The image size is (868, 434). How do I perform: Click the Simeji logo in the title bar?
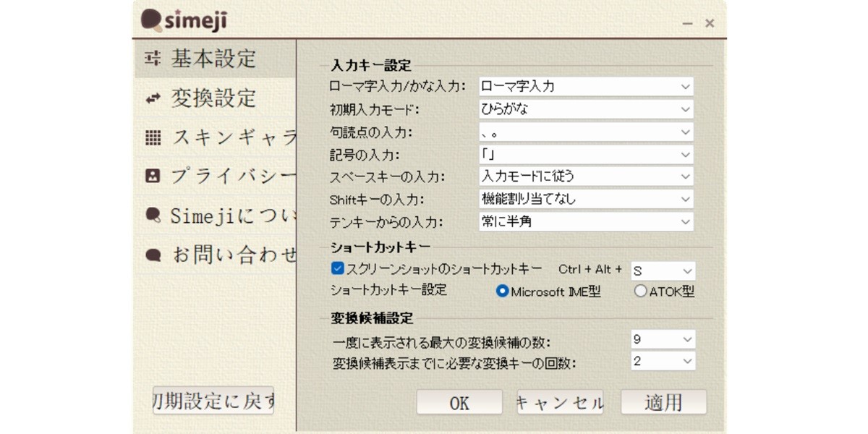click(179, 20)
